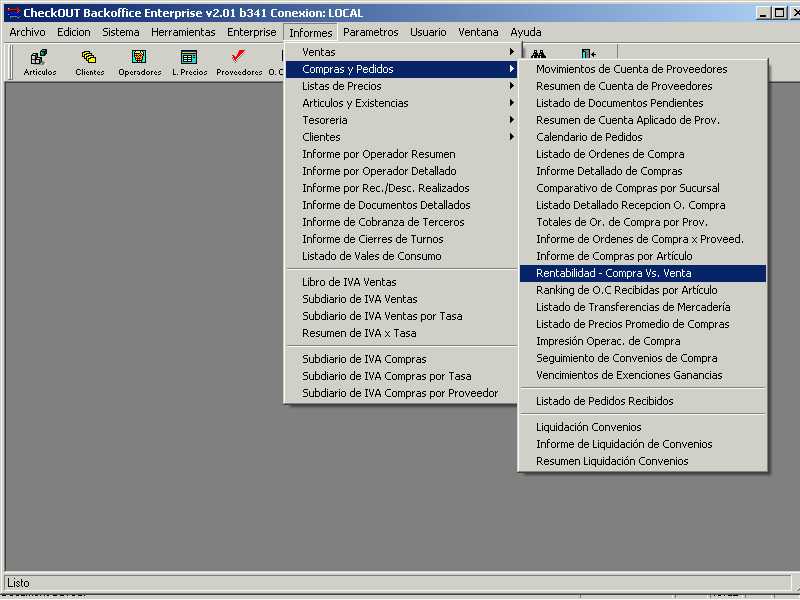Open Informe de Cierres de Turnos
The image size is (800, 600).
[401, 239]
